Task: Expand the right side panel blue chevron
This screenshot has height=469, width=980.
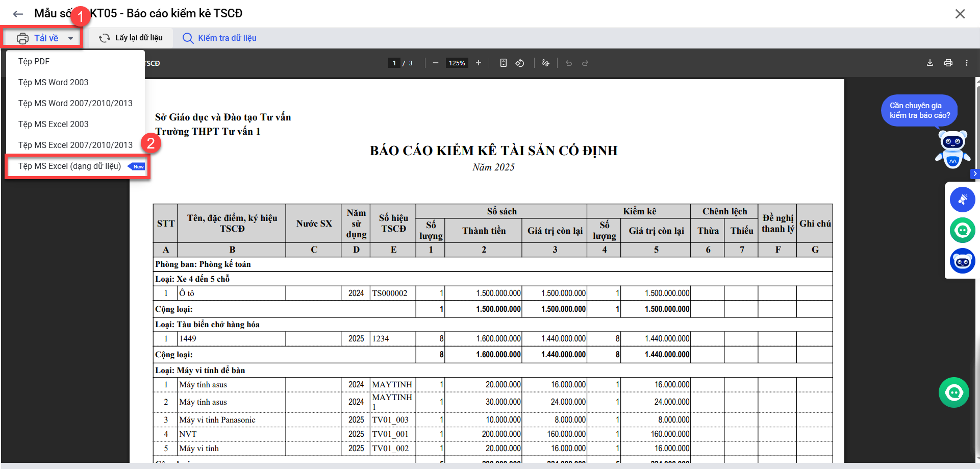Action: tap(975, 174)
